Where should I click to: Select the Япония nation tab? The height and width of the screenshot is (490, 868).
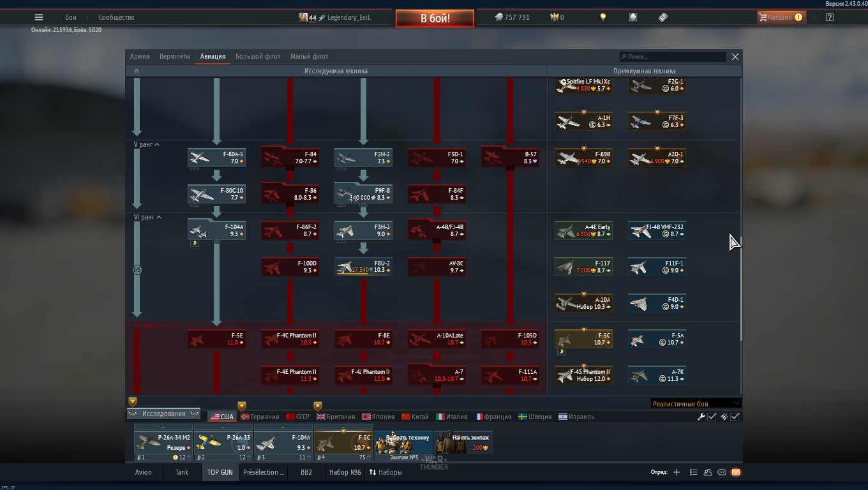(x=378, y=417)
